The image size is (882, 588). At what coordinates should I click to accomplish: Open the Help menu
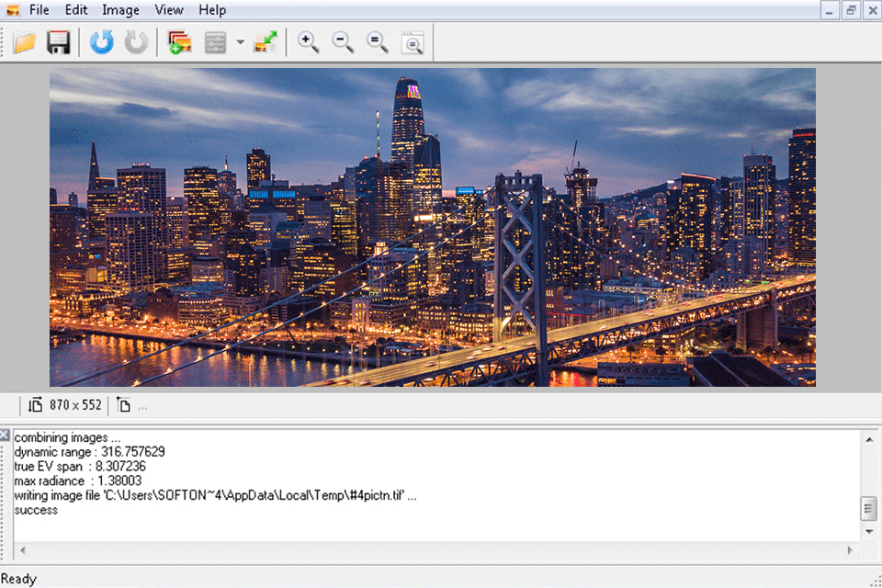pos(212,10)
